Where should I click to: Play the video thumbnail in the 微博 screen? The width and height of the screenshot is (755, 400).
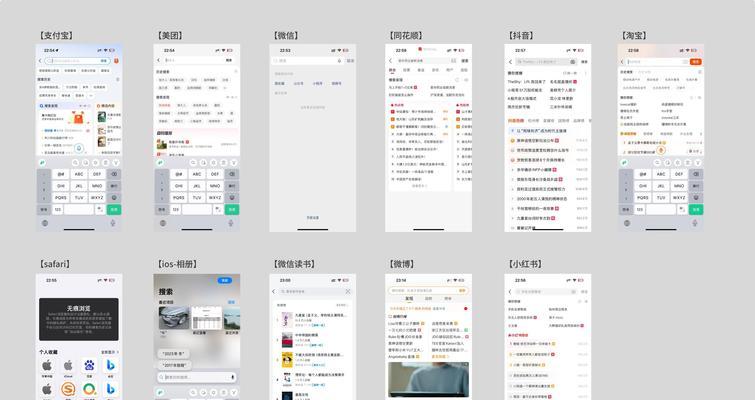pos(428,380)
